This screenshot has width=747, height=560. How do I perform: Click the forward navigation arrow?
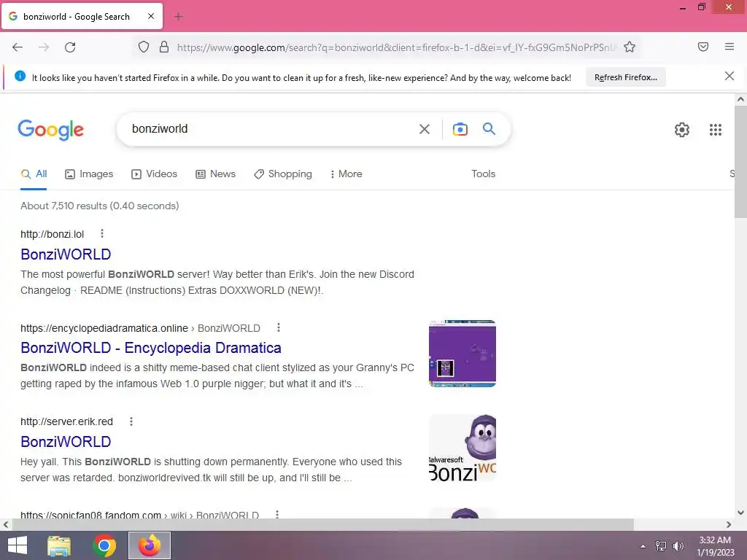pyautogui.click(x=44, y=47)
